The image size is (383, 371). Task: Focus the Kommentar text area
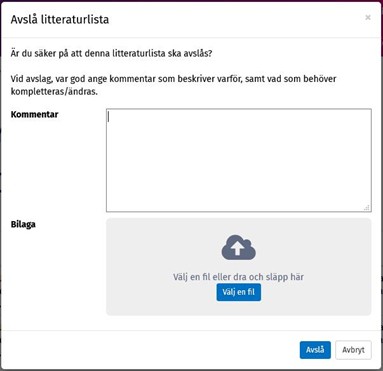pos(239,160)
